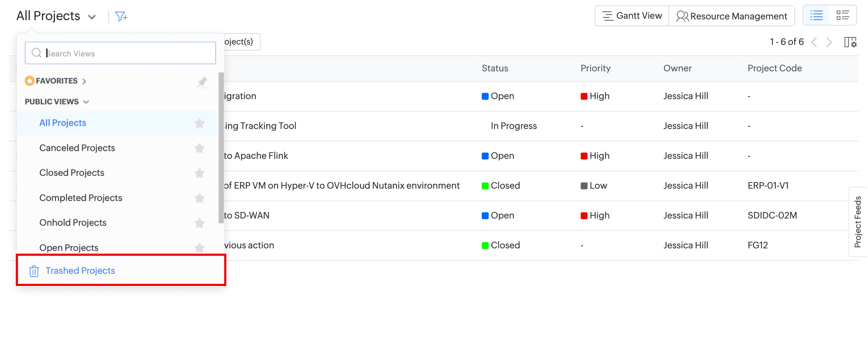Click the red High priority swatch for Apache Flink
This screenshot has width=868, height=337.
click(x=584, y=156)
